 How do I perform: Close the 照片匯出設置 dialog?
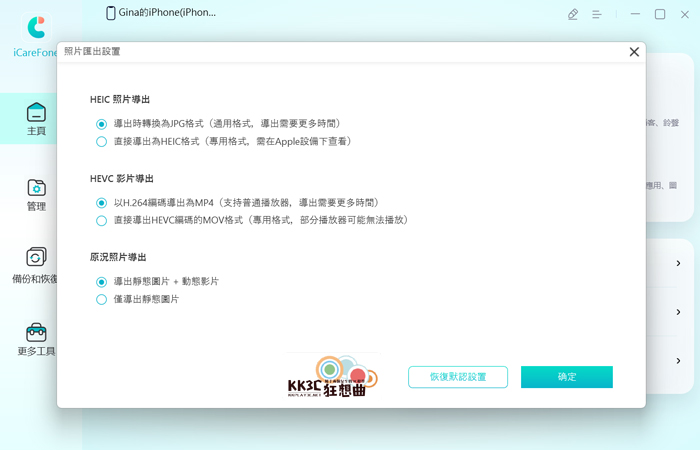pyautogui.click(x=634, y=52)
